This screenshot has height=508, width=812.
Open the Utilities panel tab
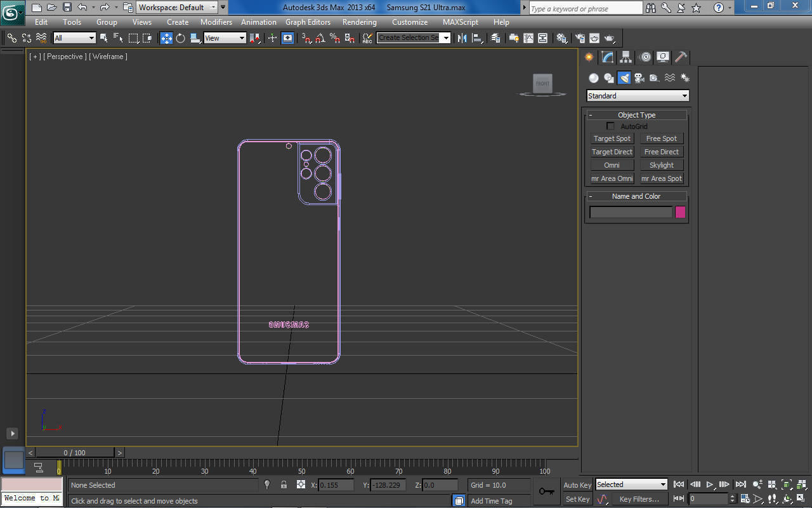tap(681, 57)
